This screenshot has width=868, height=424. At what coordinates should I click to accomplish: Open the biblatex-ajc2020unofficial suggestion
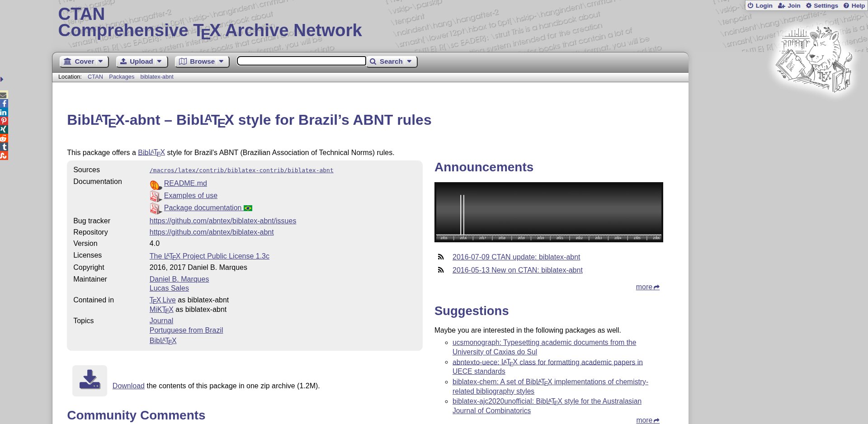coord(547,406)
